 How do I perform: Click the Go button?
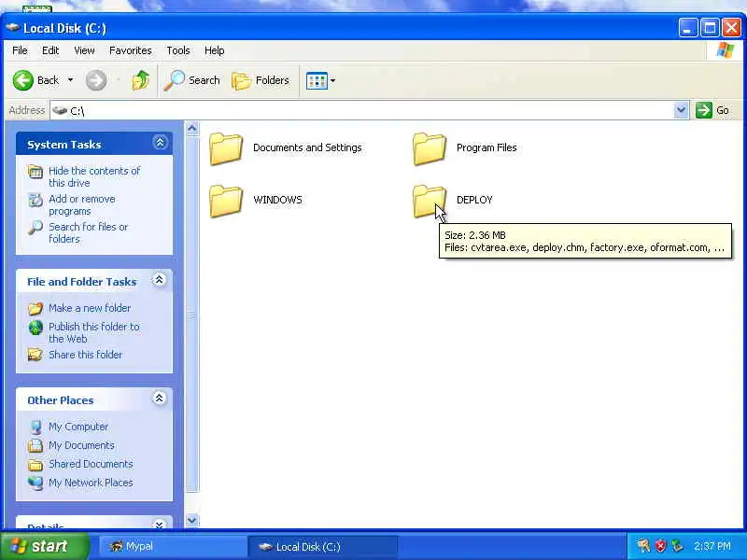(x=712, y=110)
